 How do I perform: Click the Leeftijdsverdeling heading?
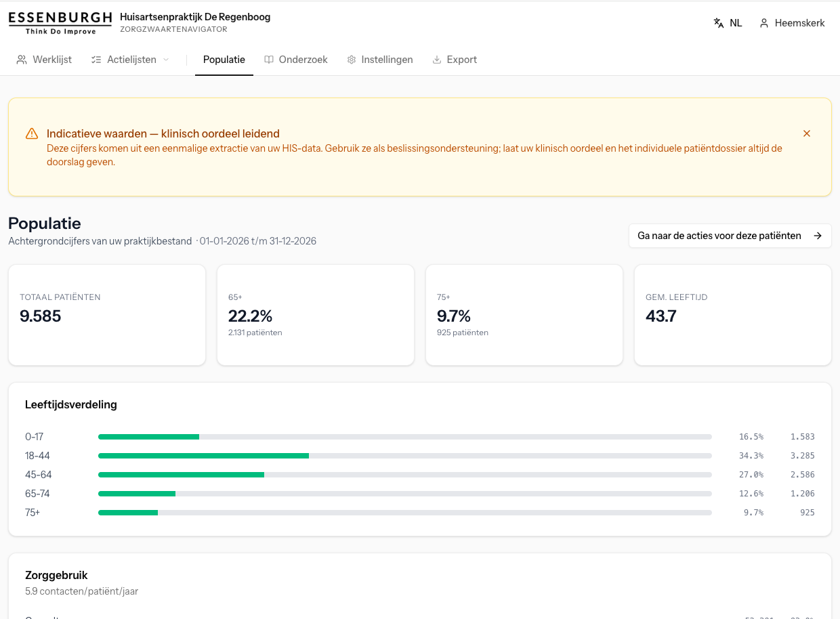coord(71,404)
